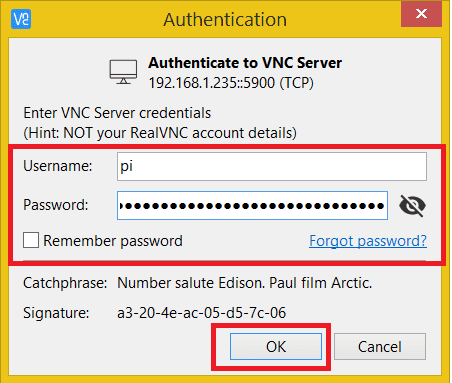The width and height of the screenshot is (452, 383).
Task: Click the Authenticate to VNC Server heading
Action: click(245, 63)
